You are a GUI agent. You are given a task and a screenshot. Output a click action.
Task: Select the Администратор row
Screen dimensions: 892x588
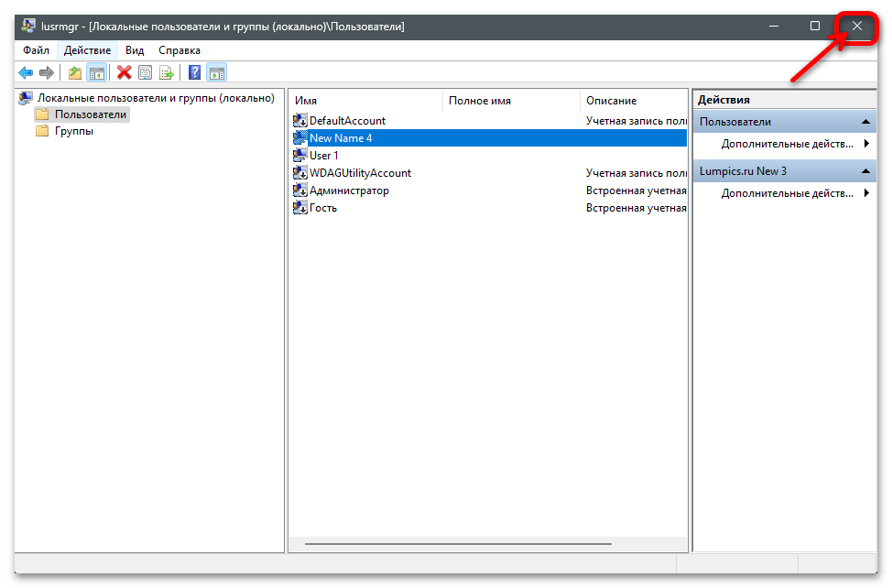point(488,191)
